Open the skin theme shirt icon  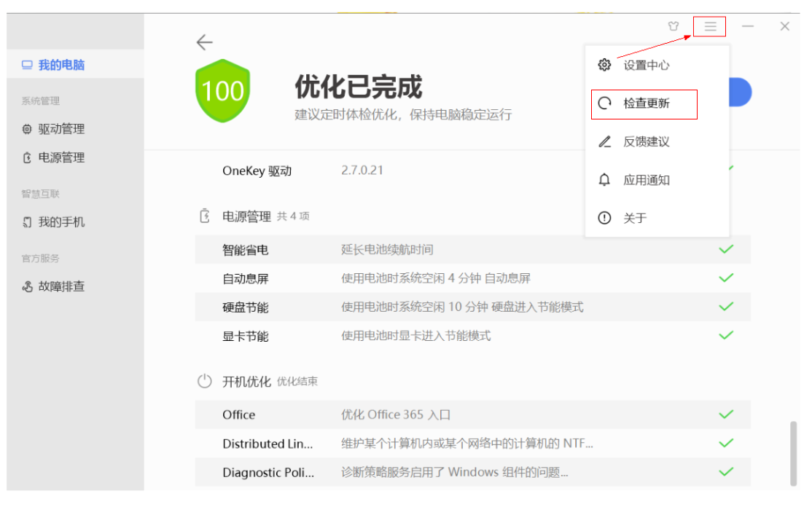click(674, 26)
